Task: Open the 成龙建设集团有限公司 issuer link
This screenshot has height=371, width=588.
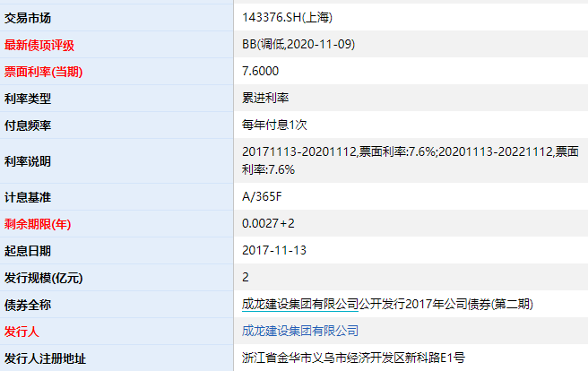Action: [299, 331]
